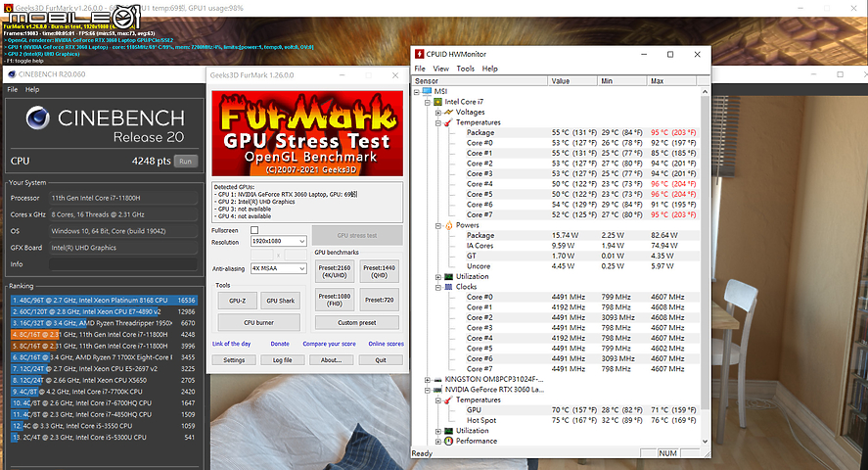The height and width of the screenshot is (470, 868).
Task: Click the GPU Performance gauge icon
Action: tap(448, 442)
